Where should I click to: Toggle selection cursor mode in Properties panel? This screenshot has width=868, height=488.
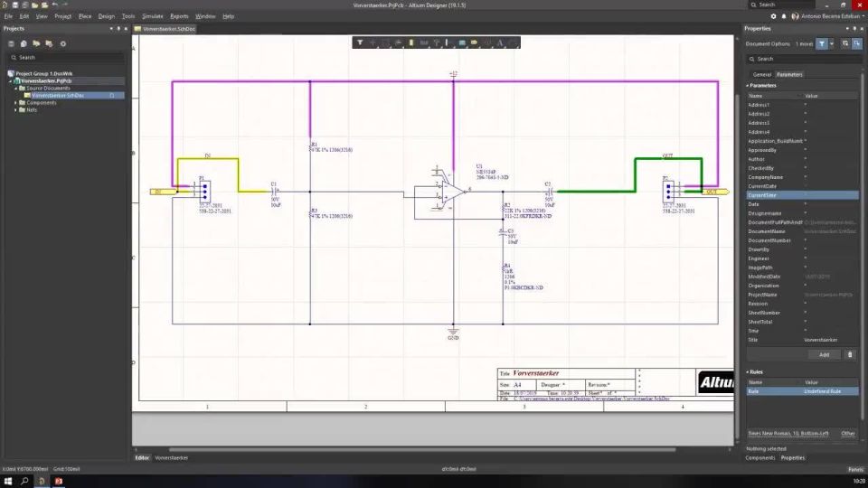point(857,43)
